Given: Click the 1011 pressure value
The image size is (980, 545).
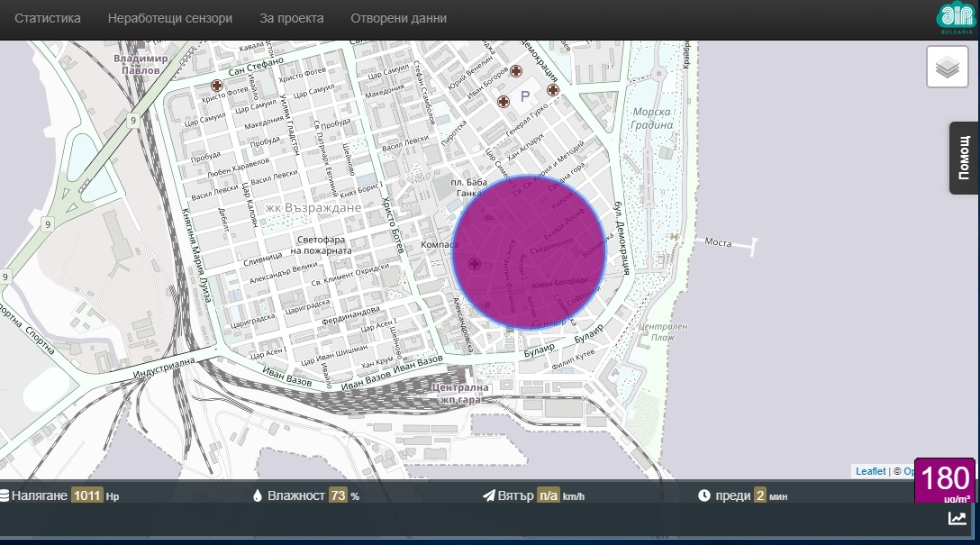Looking at the screenshot, I should [x=86, y=495].
